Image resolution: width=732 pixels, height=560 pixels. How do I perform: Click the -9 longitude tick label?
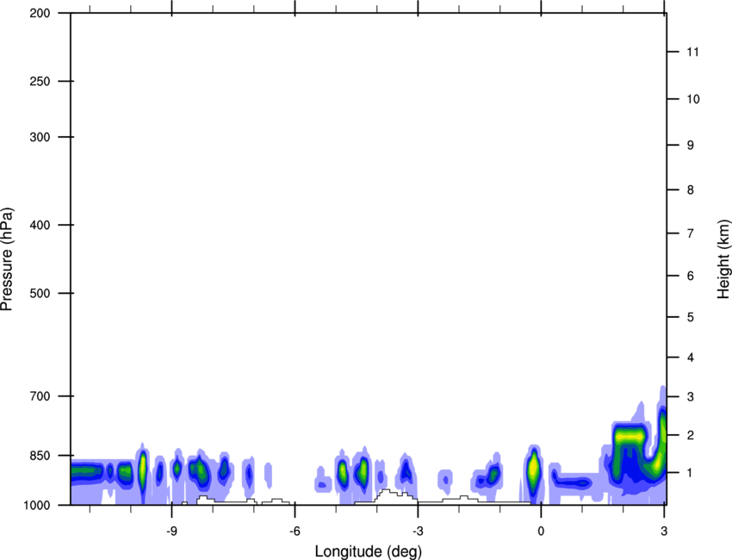171,531
